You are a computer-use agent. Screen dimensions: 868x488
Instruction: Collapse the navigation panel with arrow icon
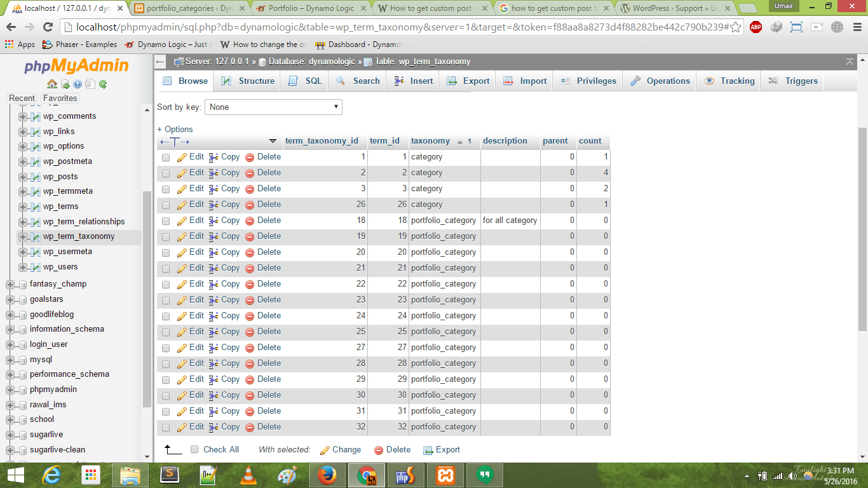click(161, 62)
